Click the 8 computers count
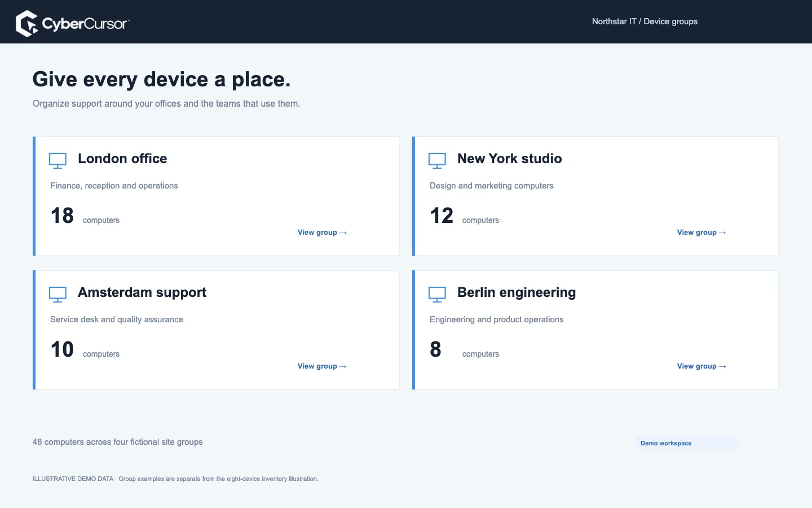This screenshot has height=508, width=812. pyautogui.click(x=465, y=349)
